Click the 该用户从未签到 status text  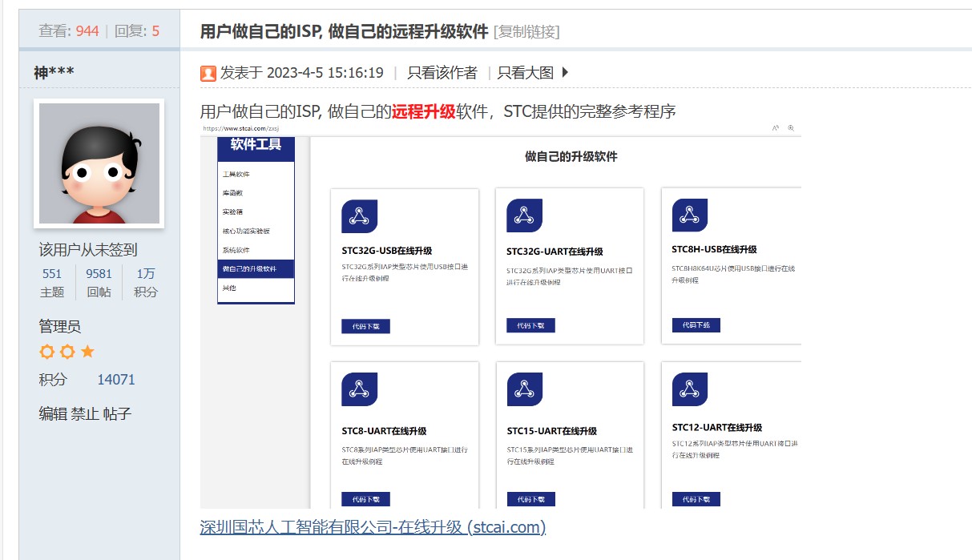[x=88, y=250]
